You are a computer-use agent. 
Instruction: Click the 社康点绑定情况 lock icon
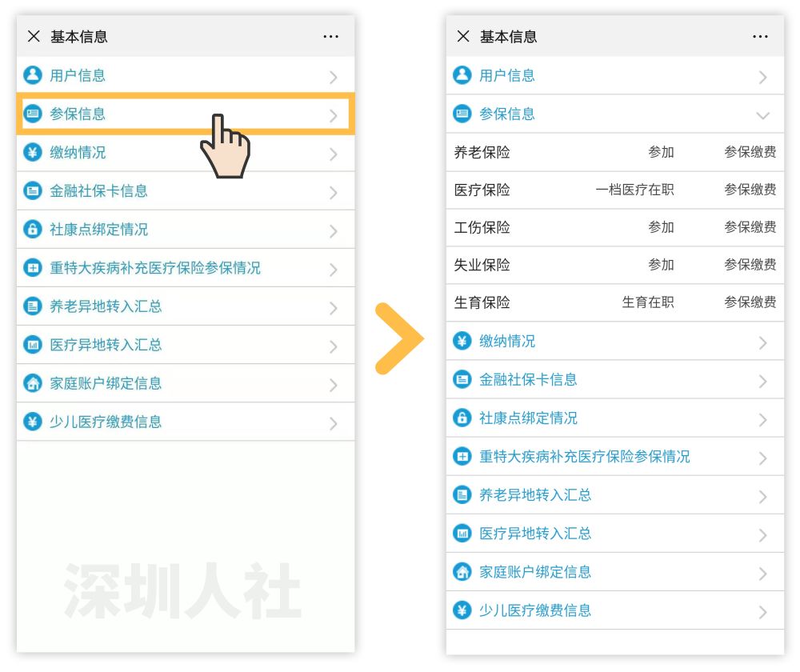[32, 230]
